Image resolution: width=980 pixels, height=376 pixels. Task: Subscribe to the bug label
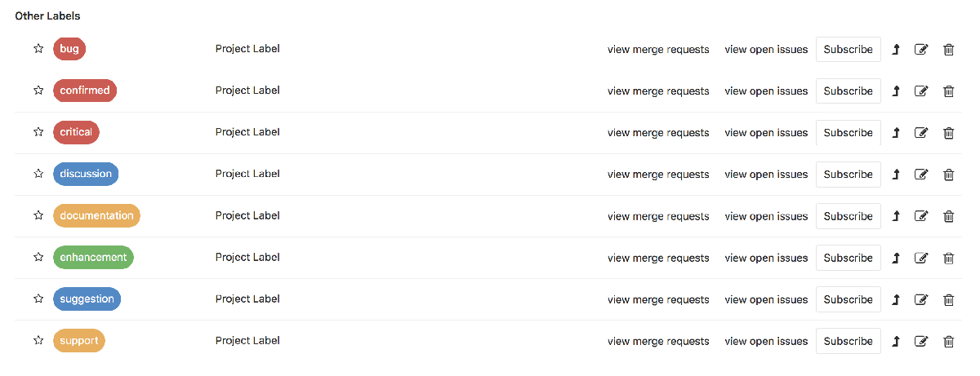click(848, 50)
